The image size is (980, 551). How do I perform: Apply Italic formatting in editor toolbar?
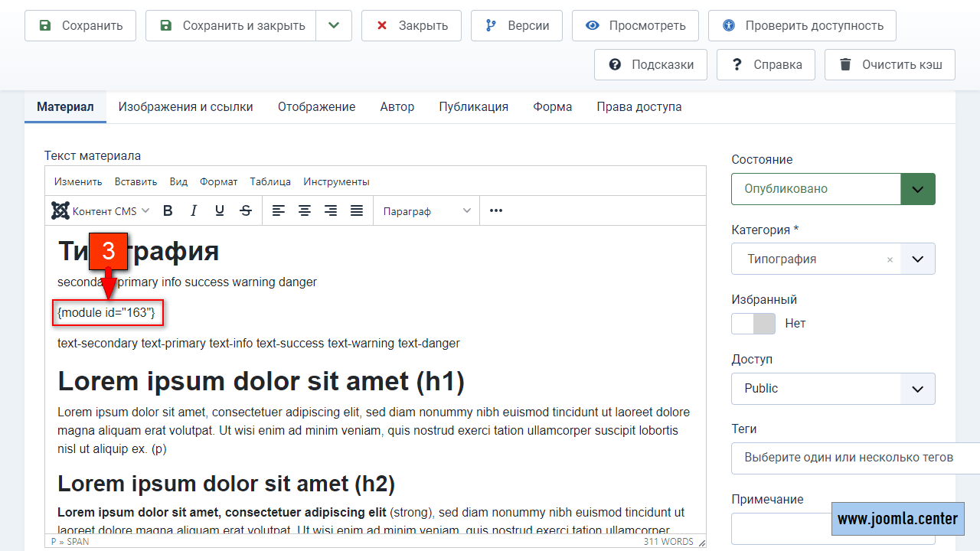194,211
